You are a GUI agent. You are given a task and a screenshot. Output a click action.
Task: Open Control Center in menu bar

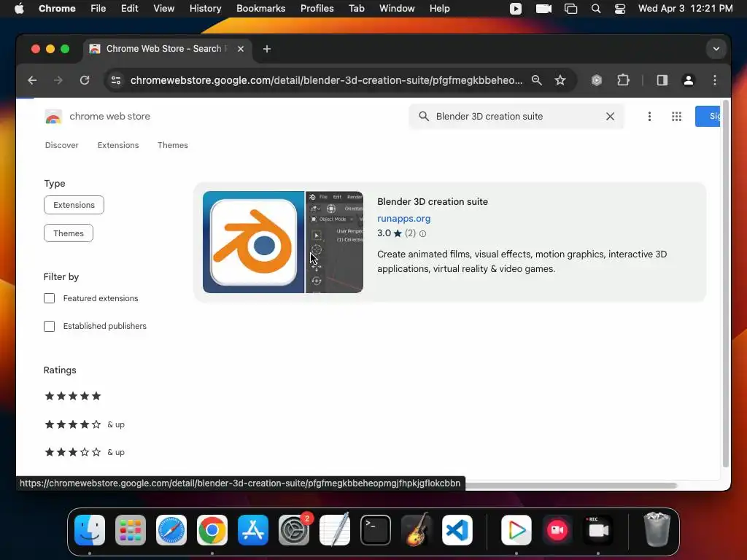620,9
